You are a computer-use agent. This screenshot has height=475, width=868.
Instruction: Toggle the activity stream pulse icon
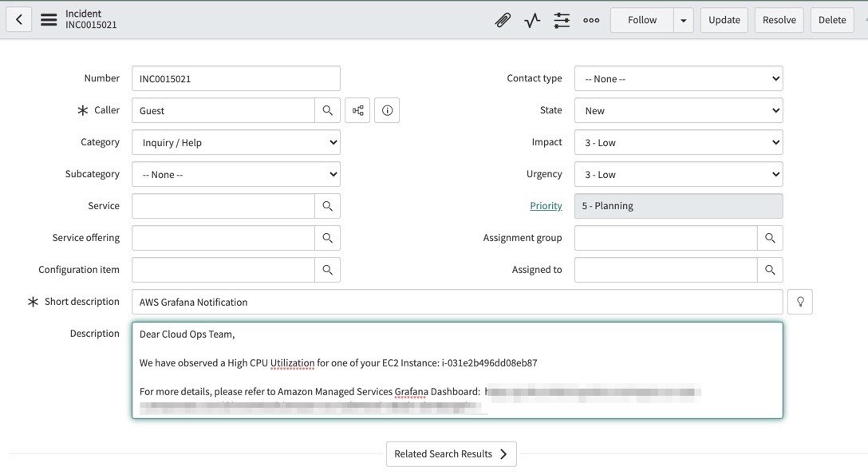(532, 21)
